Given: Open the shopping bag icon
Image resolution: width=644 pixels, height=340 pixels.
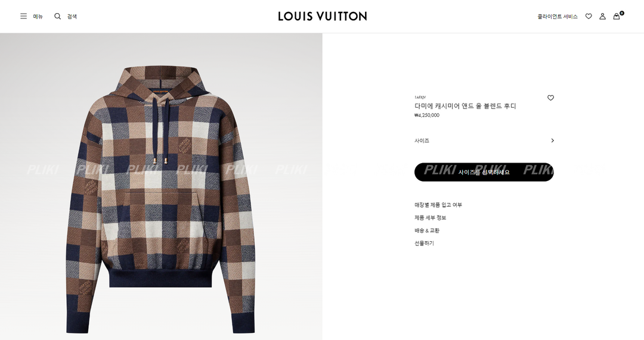Looking at the screenshot, I should coord(617,17).
